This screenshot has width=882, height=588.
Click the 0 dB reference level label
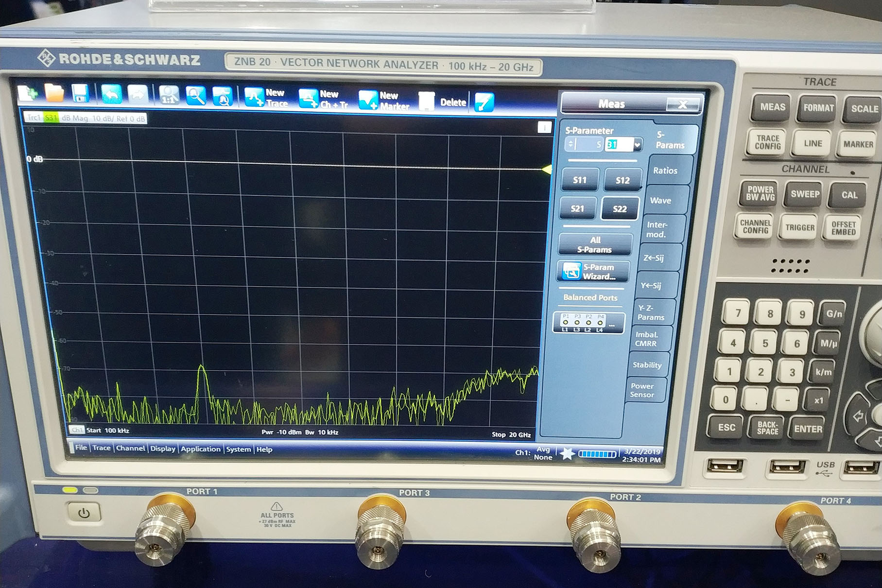tap(35, 159)
